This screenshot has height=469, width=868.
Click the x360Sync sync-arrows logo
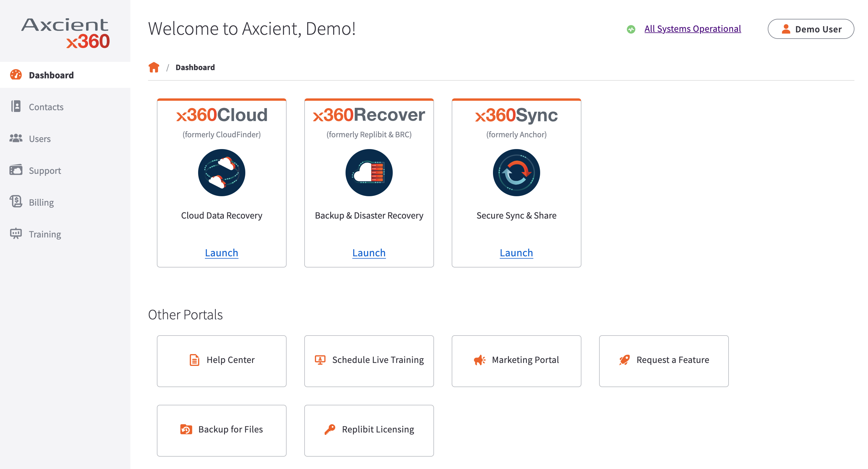pos(516,172)
